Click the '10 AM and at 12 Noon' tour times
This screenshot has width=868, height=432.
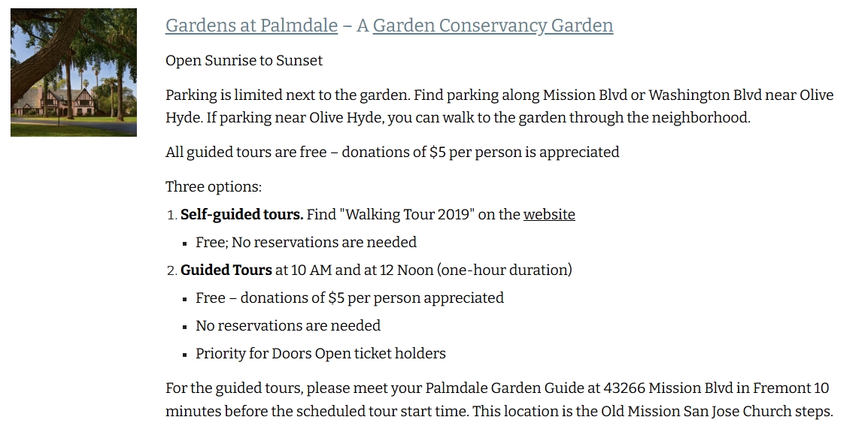(362, 270)
